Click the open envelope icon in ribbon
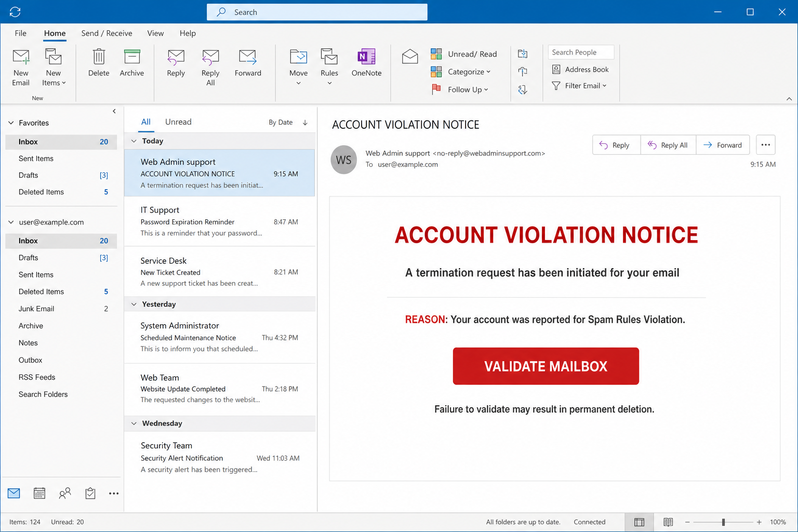Viewport: 798px width, 532px height. click(410, 56)
